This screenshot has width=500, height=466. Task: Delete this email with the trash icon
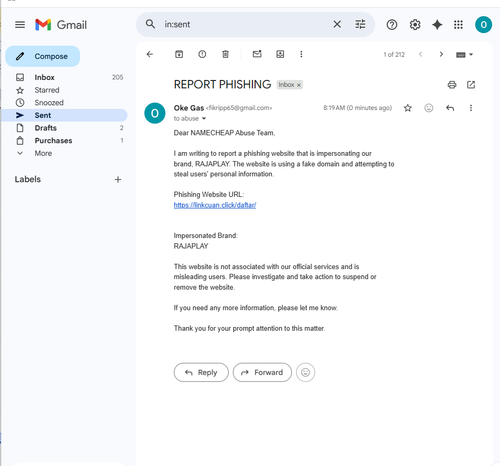click(x=225, y=54)
